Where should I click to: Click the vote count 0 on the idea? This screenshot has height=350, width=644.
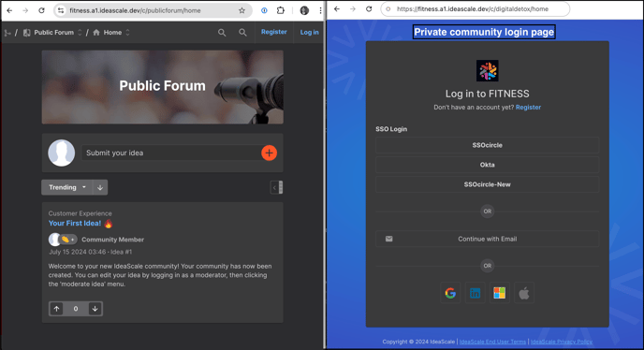click(x=76, y=309)
